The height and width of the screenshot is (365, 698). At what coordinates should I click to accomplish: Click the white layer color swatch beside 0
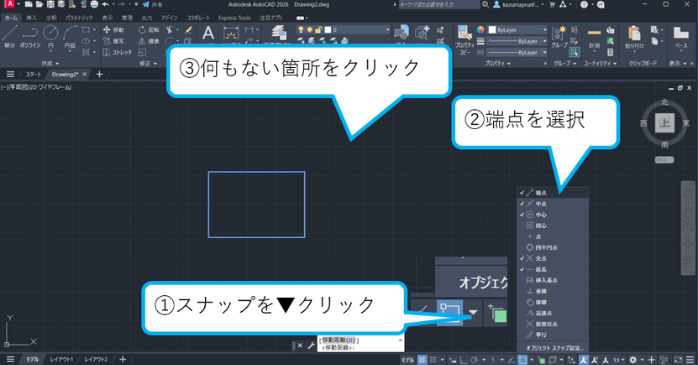[x=328, y=30]
